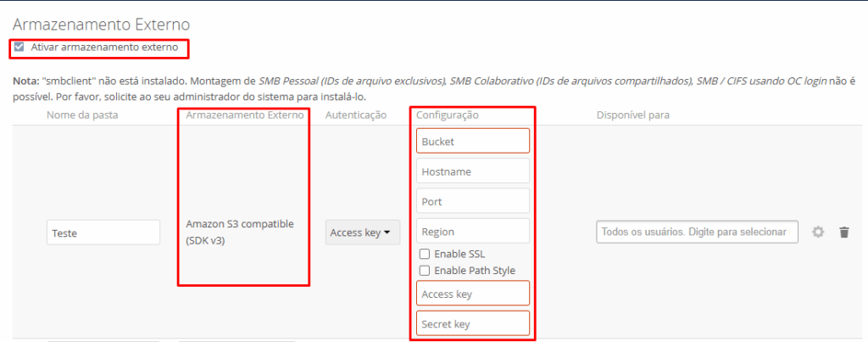
Task: Select the Hostname text field
Action: click(x=472, y=171)
